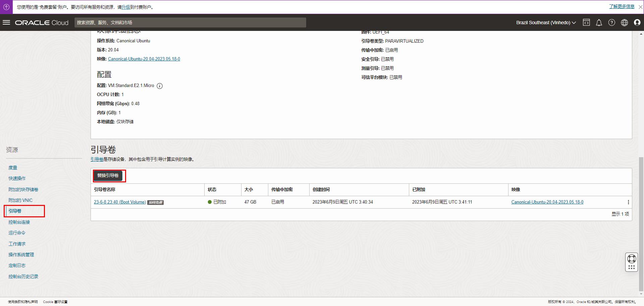Screen dimensions: 644x306
Task: Open boot volume row actions menu
Action: coord(628,202)
